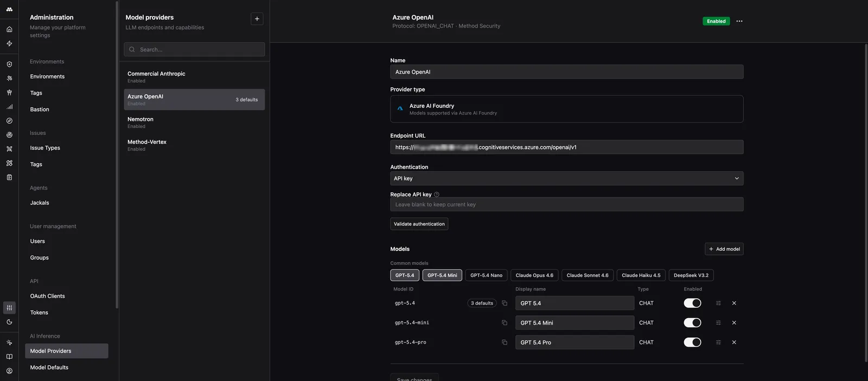Open Tokens page under API

[39, 313]
